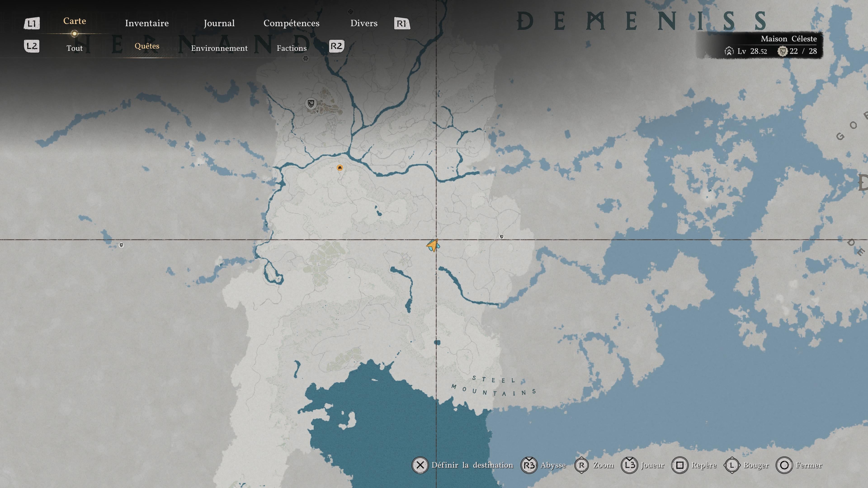Click the Lv 28.52 level value
The image size is (868, 488).
click(752, 51)
